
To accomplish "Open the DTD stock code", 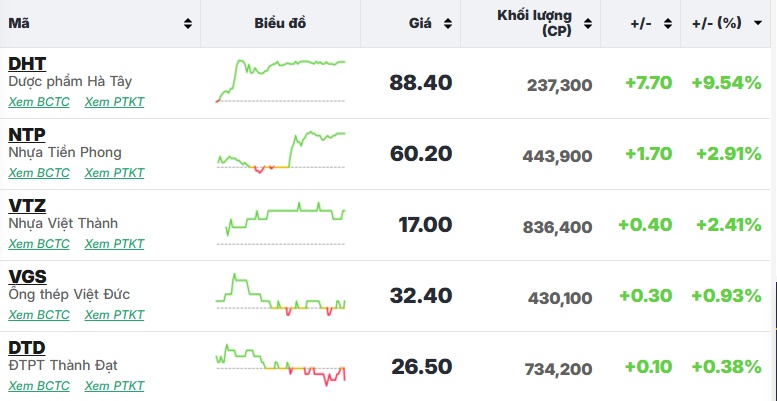I will (26, 347).
